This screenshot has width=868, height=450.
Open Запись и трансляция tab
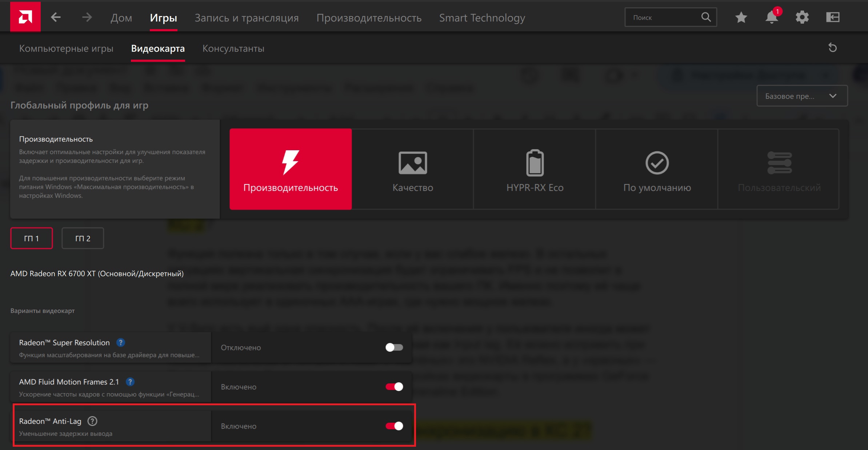(247, 17)
